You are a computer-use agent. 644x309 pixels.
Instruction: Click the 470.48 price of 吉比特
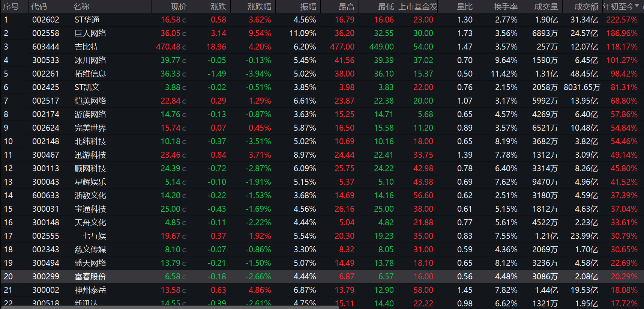168,47
